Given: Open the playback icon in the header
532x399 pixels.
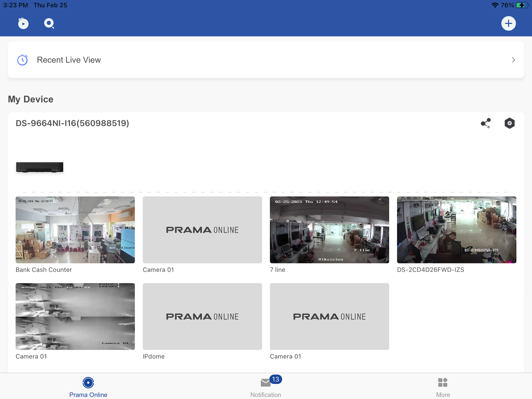Looking at the screenshot, I should pos(23,23).
